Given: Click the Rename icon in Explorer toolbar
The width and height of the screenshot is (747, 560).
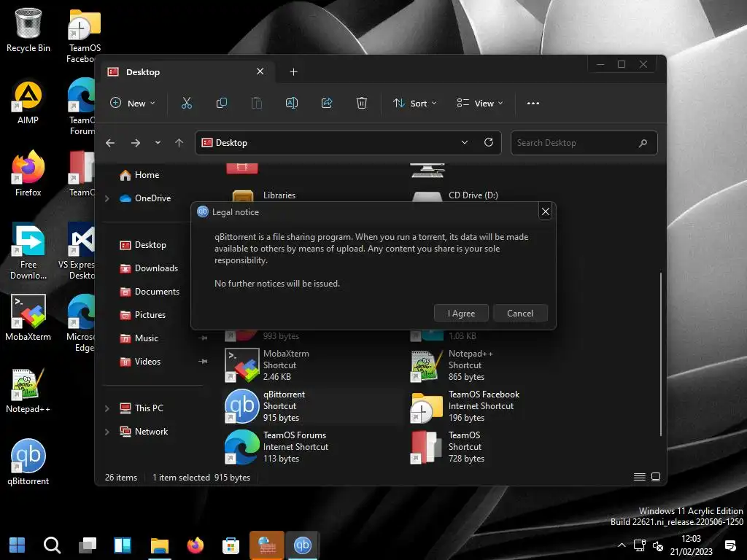Looking at the screenshot, I should [x=292, y=104].
